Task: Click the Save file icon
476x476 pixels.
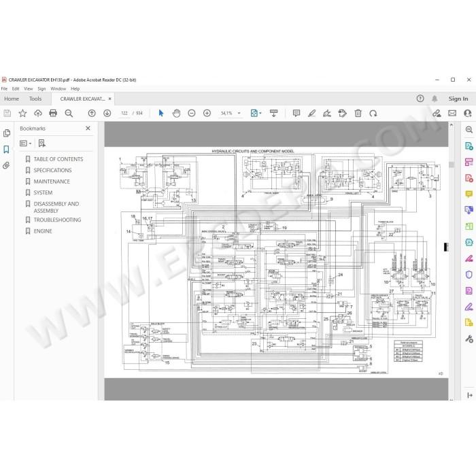Action: click(x=7, y=114)
